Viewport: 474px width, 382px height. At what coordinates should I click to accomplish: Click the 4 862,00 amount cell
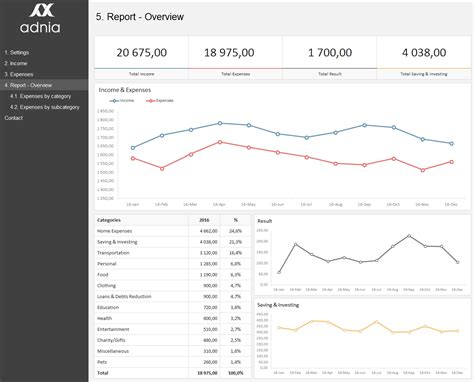tap(209, 231)
